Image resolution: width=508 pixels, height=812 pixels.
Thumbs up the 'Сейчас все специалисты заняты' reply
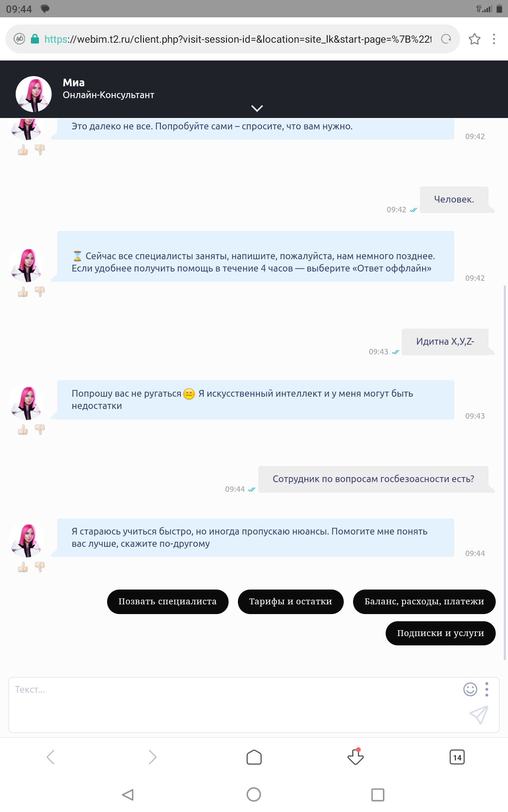(x=23, y=292)
